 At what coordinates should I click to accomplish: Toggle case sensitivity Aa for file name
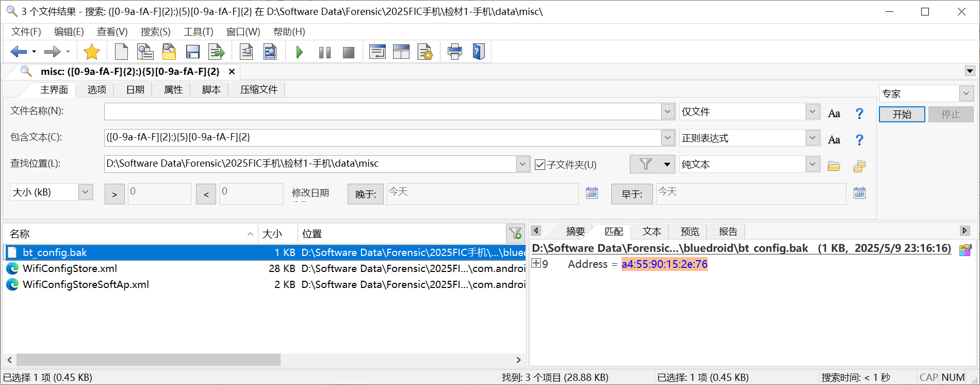834,114
